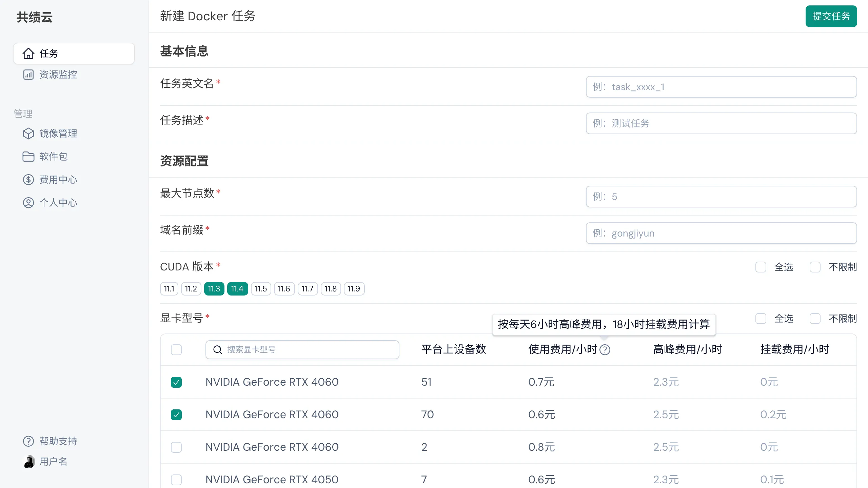Open the 费用中心 billing center

58,179
